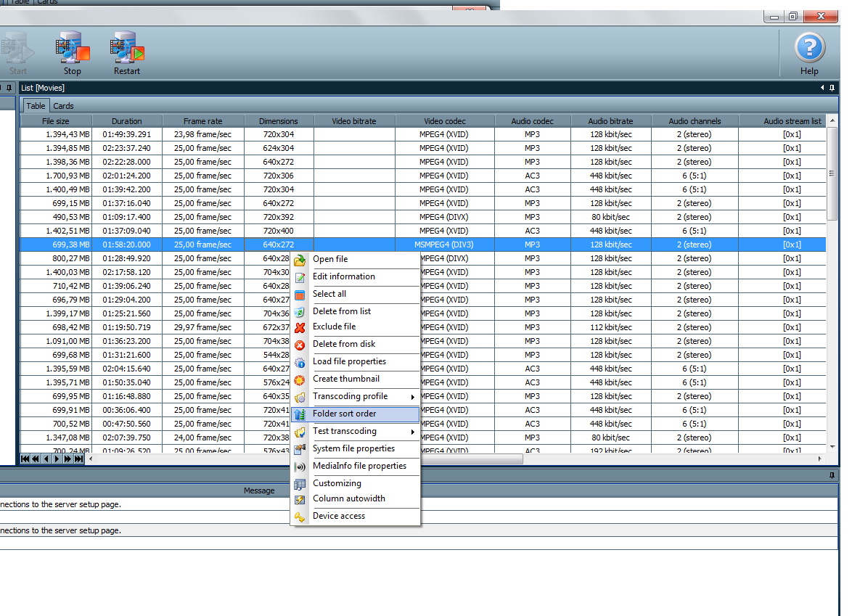The image size is (852, 616).
Task: Sort by the Video codec column header
Action: [x=445, y=121]
